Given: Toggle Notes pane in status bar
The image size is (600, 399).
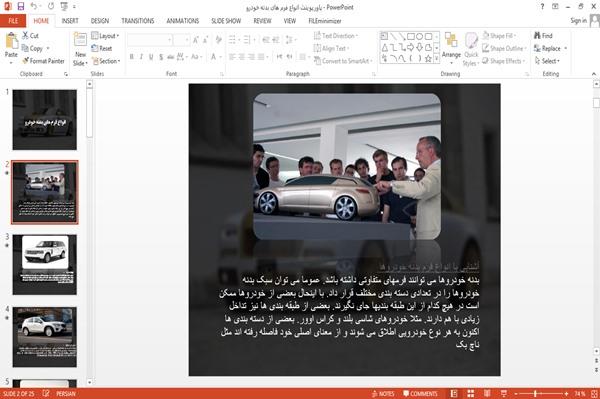Looking at the screenshot, I should point(383,394).
